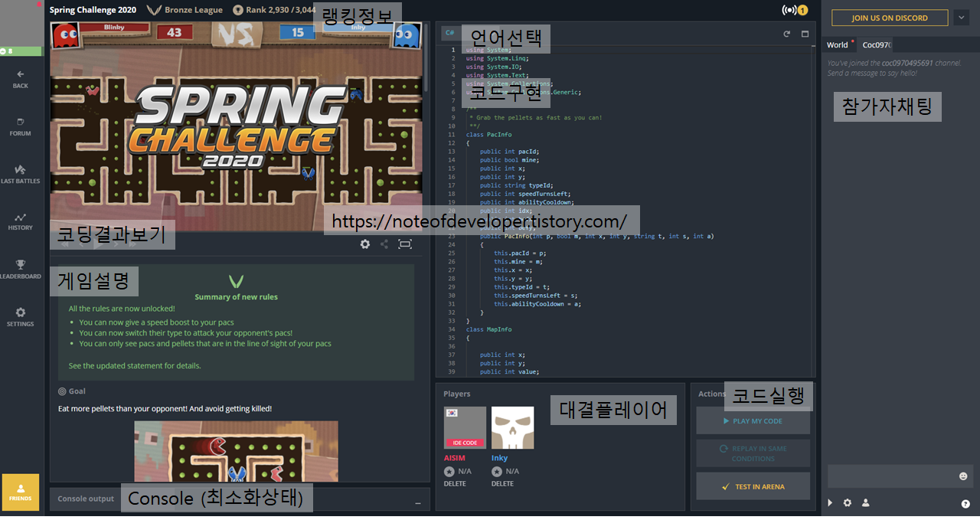Open the Friends panel
This screenshot has height=520, width=980.
tap(21, 492)
